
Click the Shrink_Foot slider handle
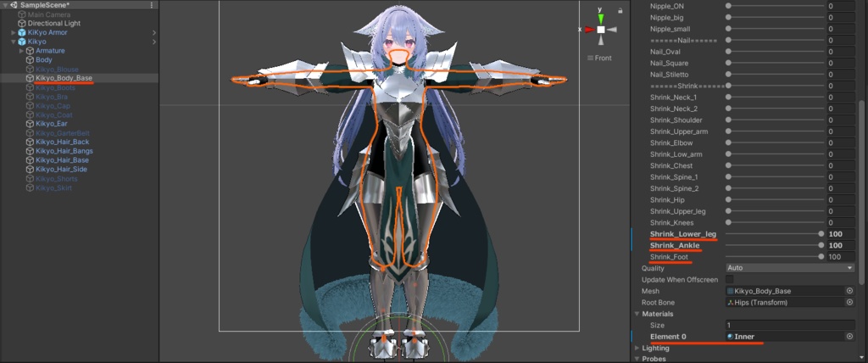pyautogui.click(x=821, y=257)
